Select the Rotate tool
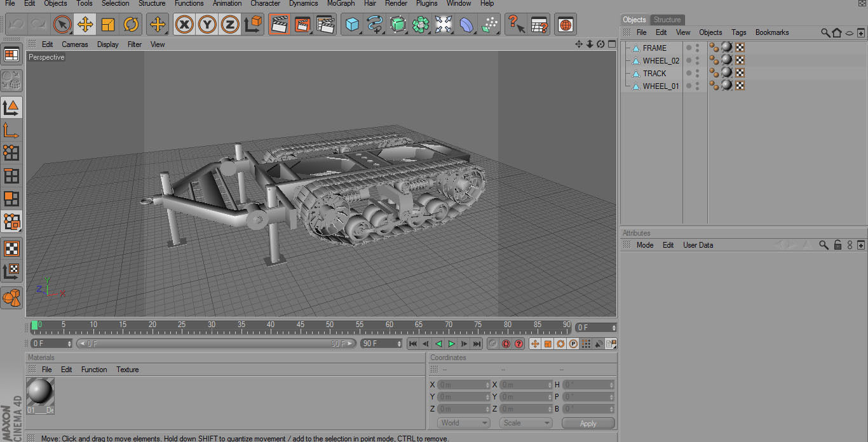Image resolution: width=868 pixels, height=442 pixels. click(x=131, y=25)
